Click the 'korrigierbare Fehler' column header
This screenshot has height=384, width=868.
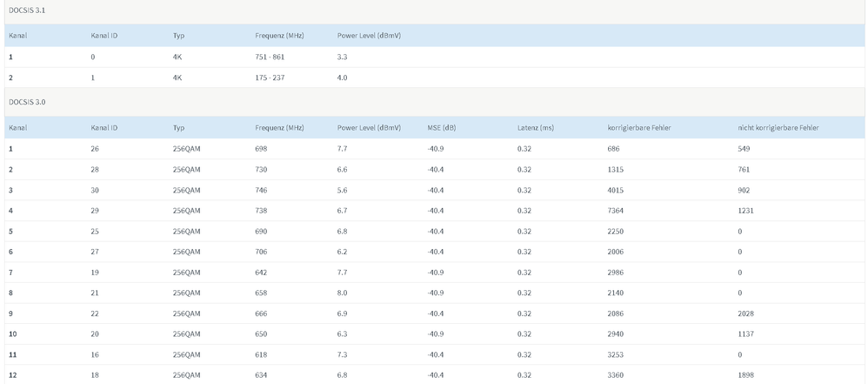pos(638,128)
